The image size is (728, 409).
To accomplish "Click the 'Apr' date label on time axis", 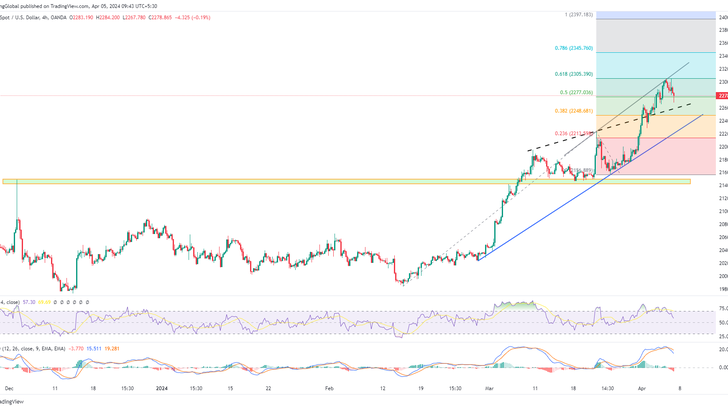I will pos(642,388).
